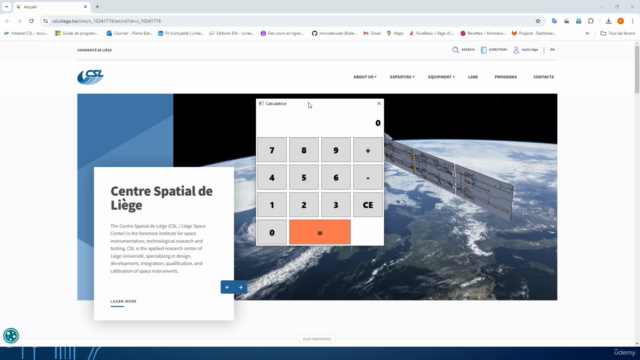The width and height of the screenshot is (640, 360).
Task: Click the CSL logo
Action: coord(90,77)
